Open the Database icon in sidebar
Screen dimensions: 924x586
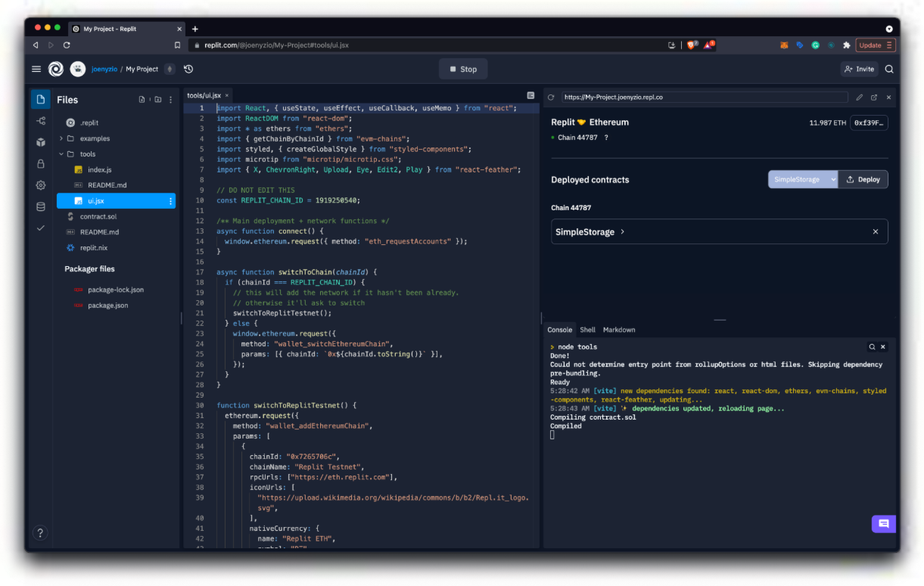(41, 206)
